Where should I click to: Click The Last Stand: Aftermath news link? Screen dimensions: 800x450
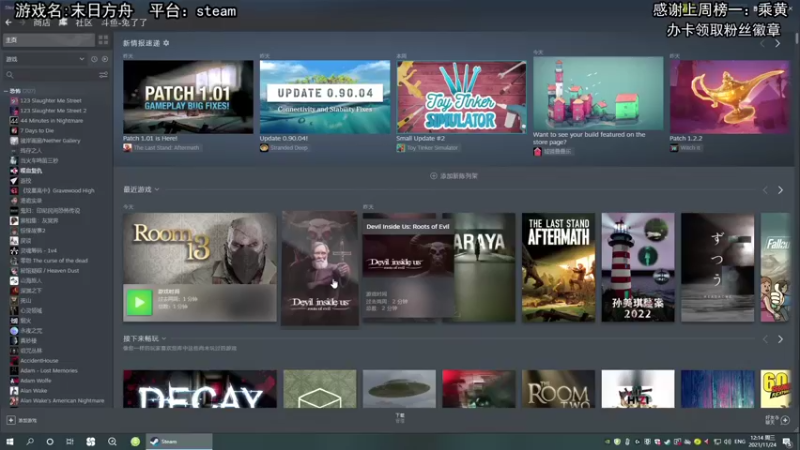point(161,148)
